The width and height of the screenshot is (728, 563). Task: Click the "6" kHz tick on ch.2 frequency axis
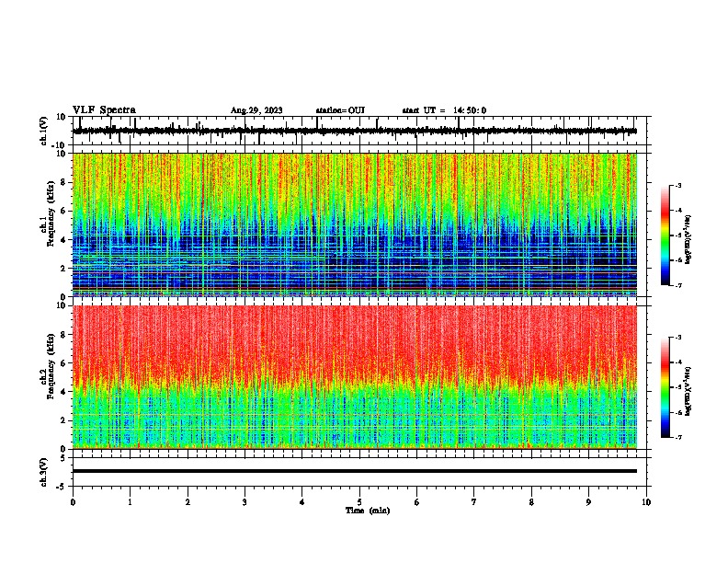coord(63,363)
